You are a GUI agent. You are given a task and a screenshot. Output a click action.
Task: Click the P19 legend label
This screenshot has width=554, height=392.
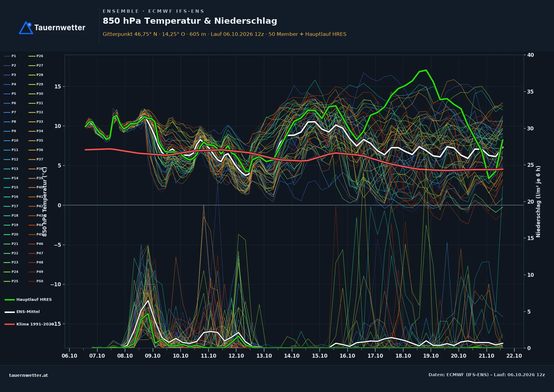click(15, 225)
